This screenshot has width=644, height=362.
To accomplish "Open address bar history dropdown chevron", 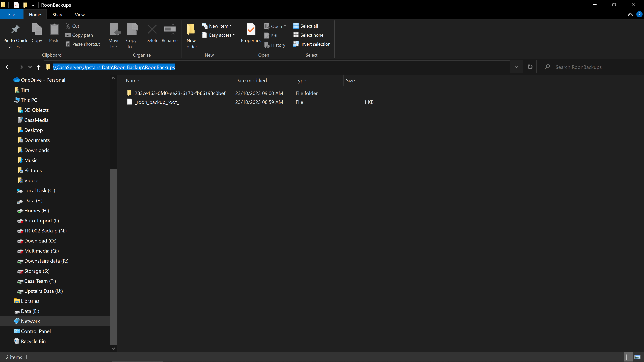I will click(516, 67).
